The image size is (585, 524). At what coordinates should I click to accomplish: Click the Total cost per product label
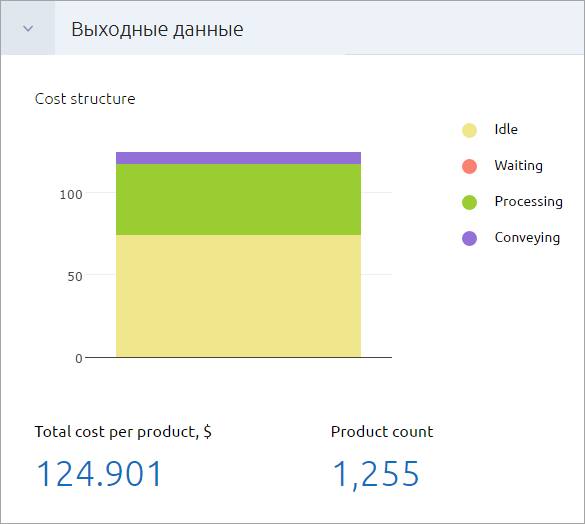123,432
